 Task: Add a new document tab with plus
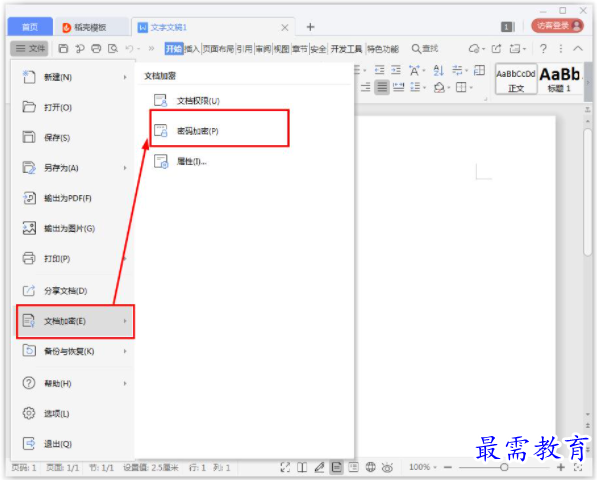click(x=310, y=27)
